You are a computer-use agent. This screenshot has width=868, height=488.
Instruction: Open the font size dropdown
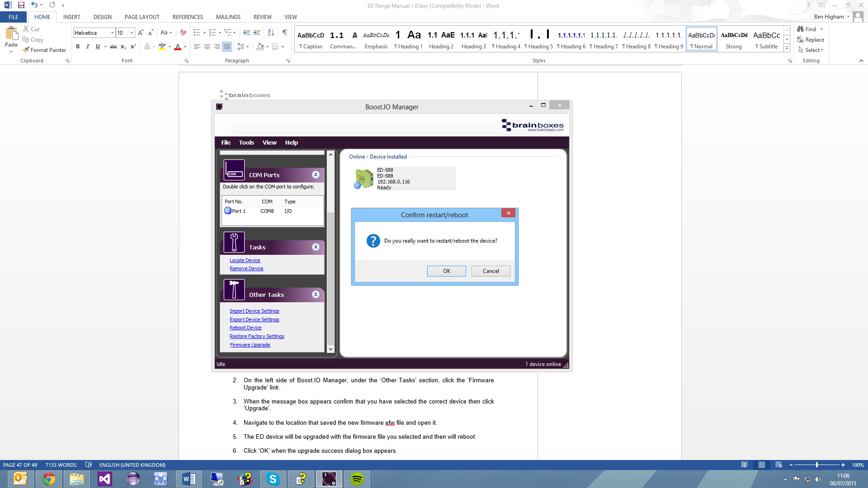(x=132, y=33)
